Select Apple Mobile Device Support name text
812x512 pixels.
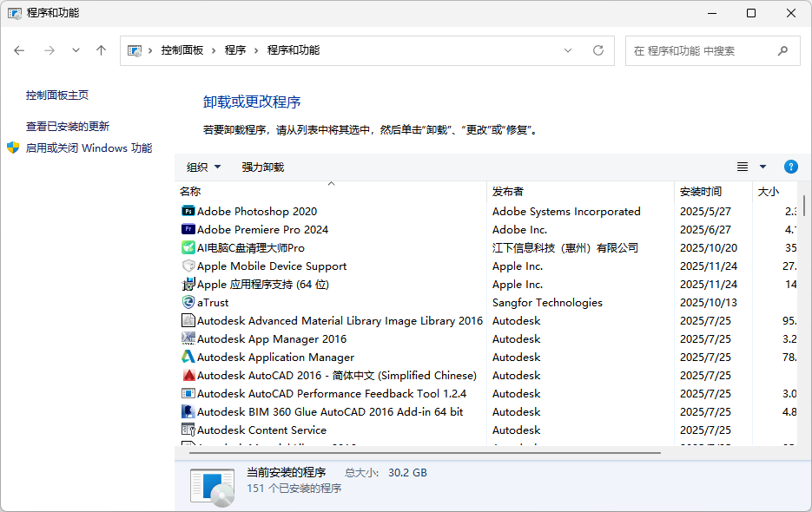[272, 266]
